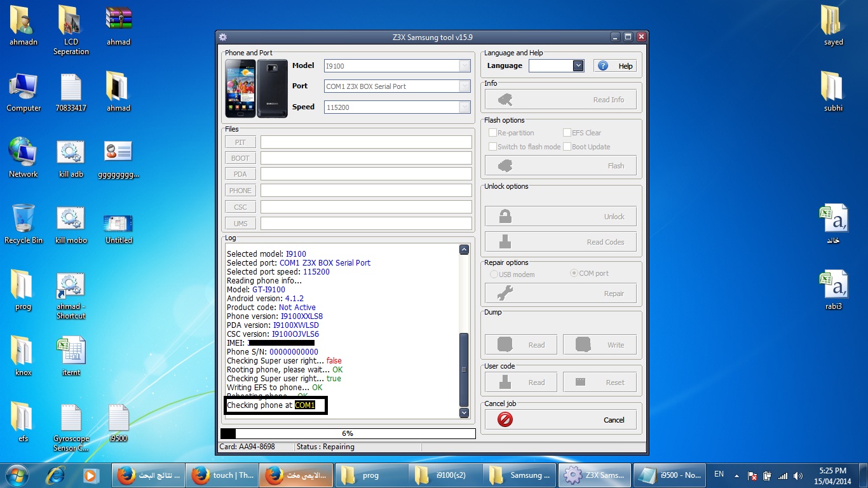Launch the kill mobo batch file
Viewport: 868px width, 488px height.
(x=71, y=224)
